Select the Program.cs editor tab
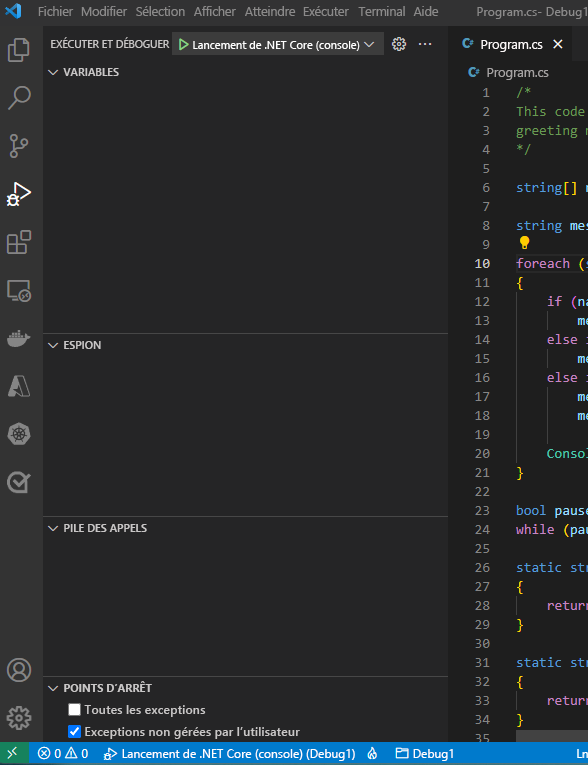Viewport: 588px width, 765px height. pyautogui.click(x=511, y=44)
